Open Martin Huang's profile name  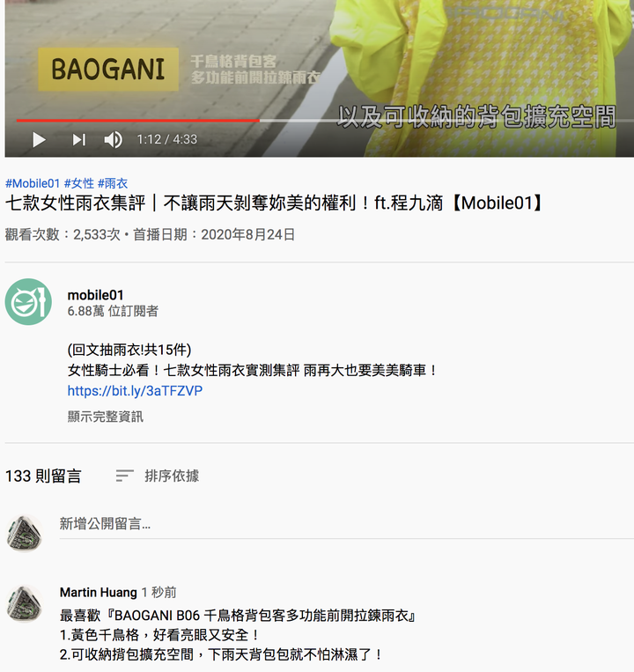tap(98, 592)
